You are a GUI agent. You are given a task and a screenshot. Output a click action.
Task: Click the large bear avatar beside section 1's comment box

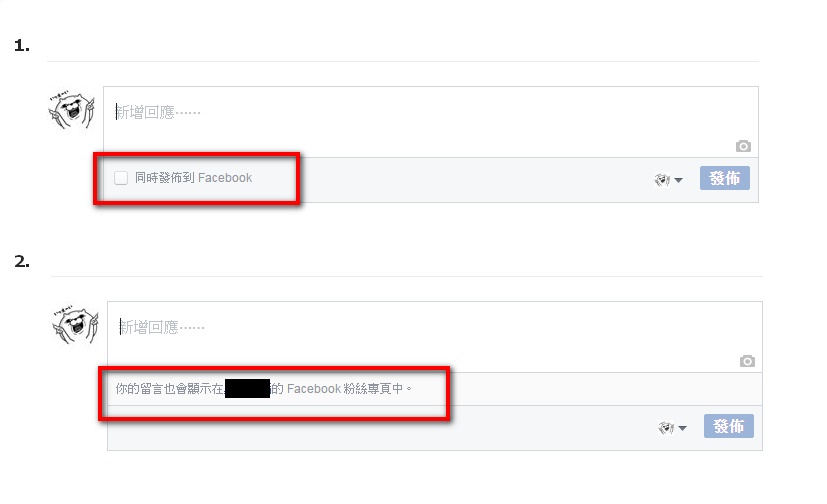(x=72, y=110)
